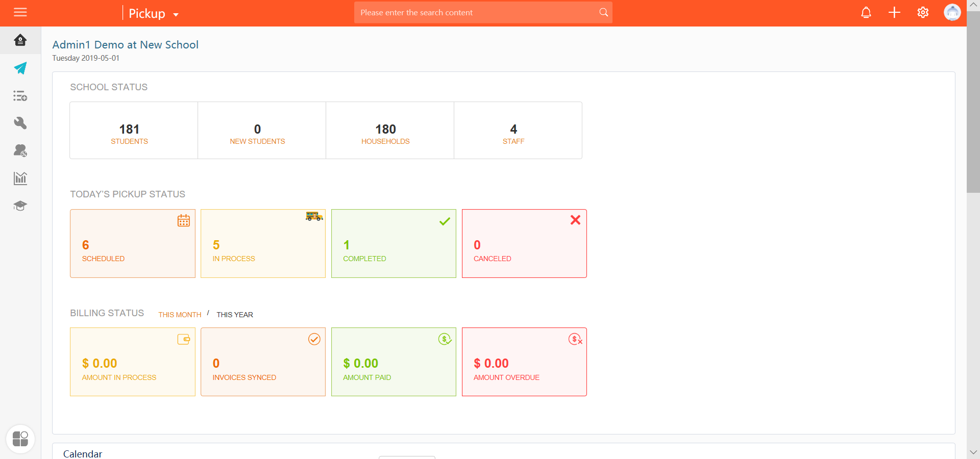Click the vertical scrollbar thumb

point(973,102)
